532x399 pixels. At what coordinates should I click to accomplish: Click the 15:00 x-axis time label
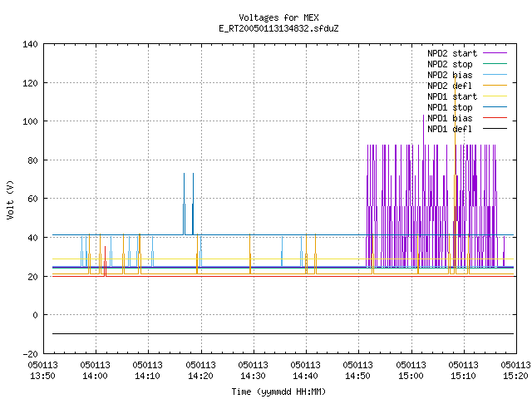pos(411,377)
